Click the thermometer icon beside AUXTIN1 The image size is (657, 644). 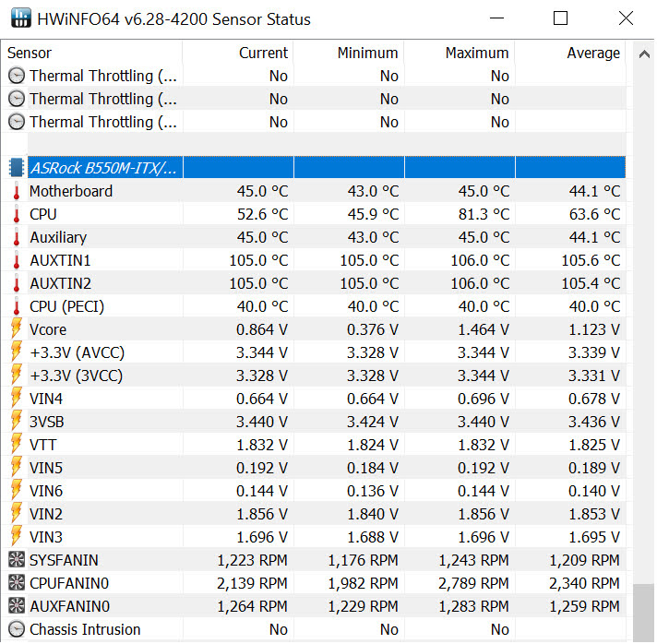(16, 260)
